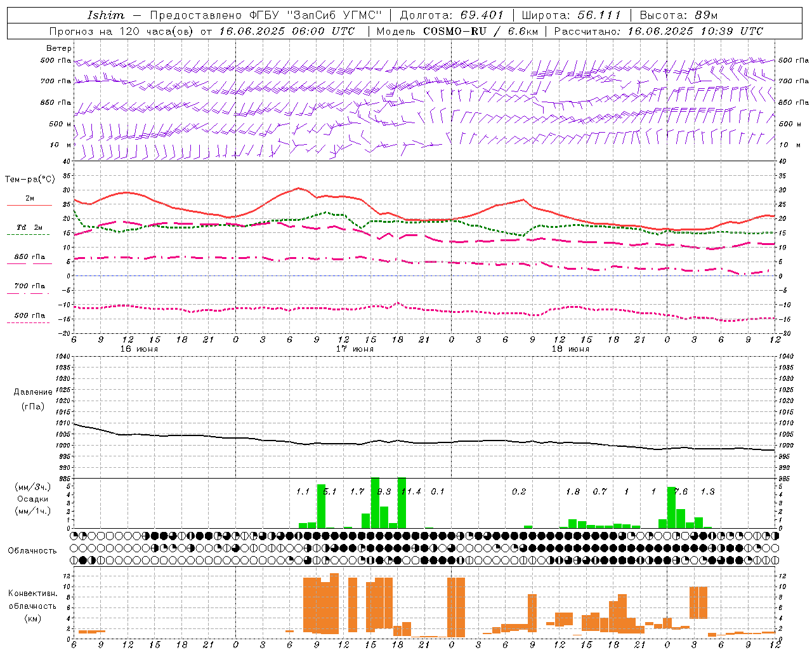Click the 500 гПа temperature legend label
This screenshot has height=650, width=812.
[30, 315]
